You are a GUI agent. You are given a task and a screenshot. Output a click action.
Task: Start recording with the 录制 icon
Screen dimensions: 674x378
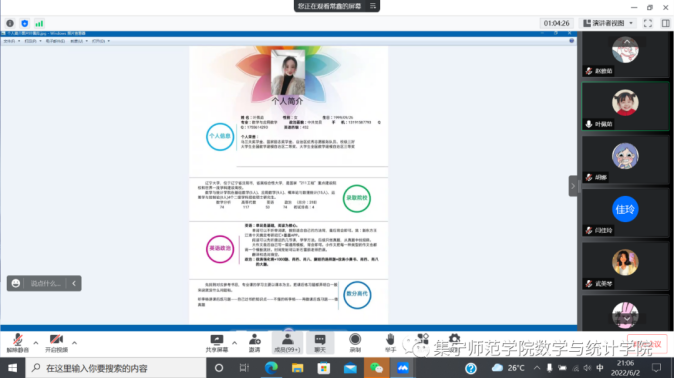pyautogui.click(x=355, y=343)
